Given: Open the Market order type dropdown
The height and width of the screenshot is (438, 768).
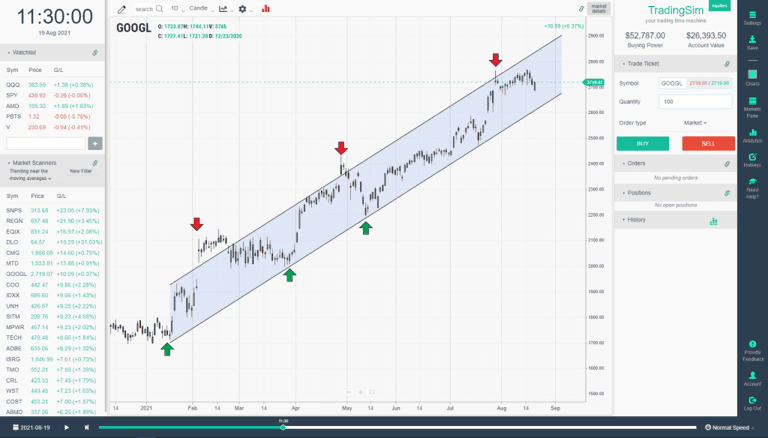Looking at the screenshot, I should coord(694,123).
